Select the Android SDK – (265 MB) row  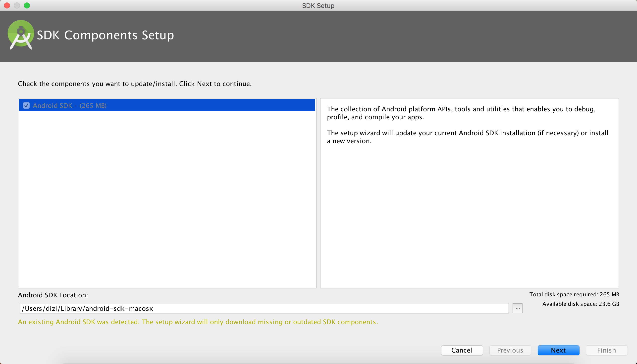(167, 105)
